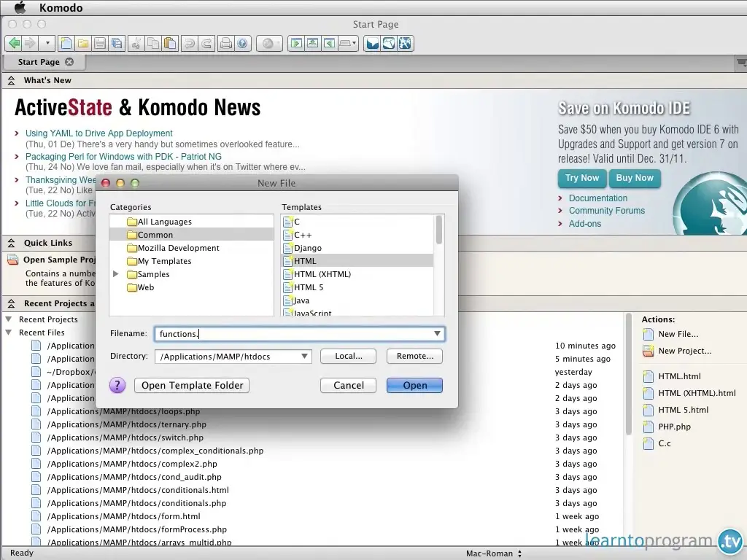Screen dimensions: 747x560
Task: Toggle the right pane with its toolbar icon
Action: [329, 43]
